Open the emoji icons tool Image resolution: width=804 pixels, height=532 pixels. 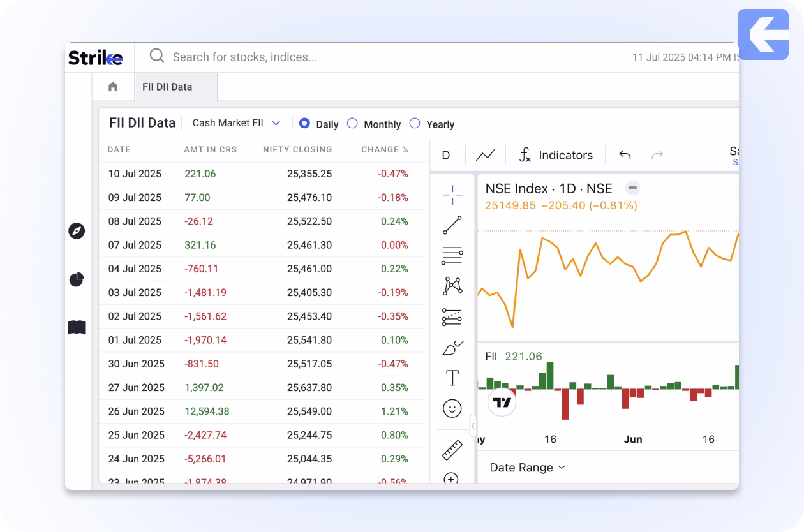452,408
